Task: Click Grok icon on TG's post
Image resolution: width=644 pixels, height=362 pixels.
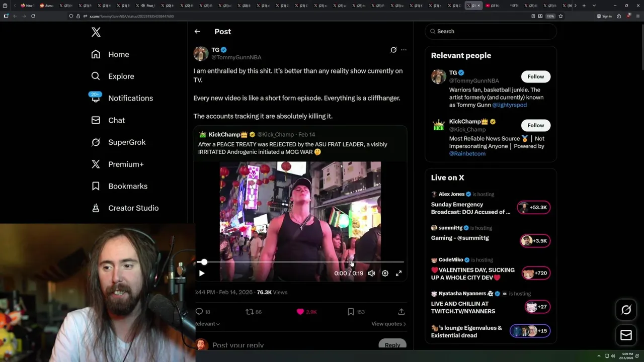Action: pos(393,50)
